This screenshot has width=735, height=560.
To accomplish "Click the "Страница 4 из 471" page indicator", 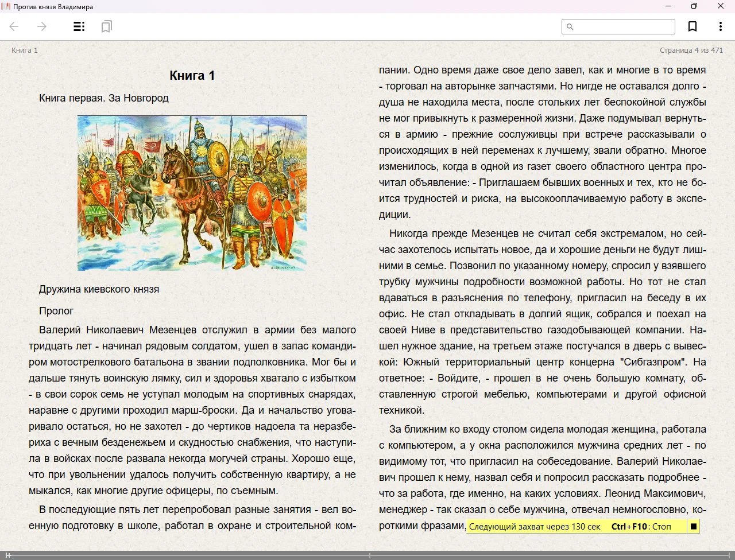I will coord(691,50).
